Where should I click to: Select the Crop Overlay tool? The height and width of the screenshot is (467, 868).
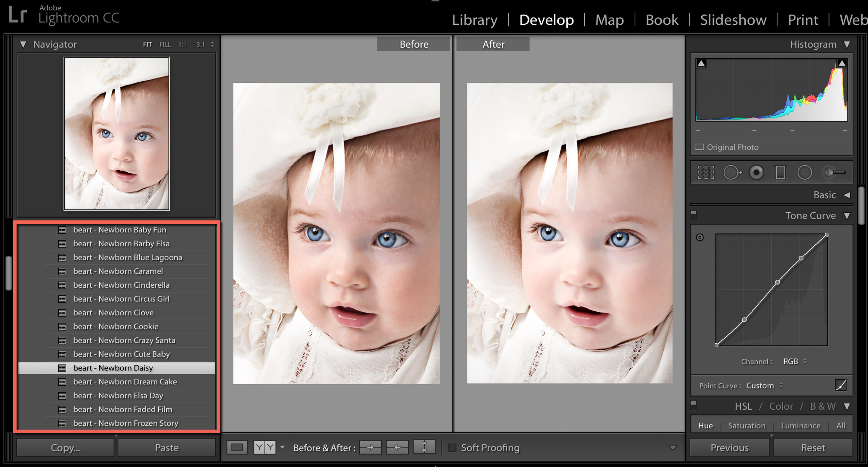point(706,172)
